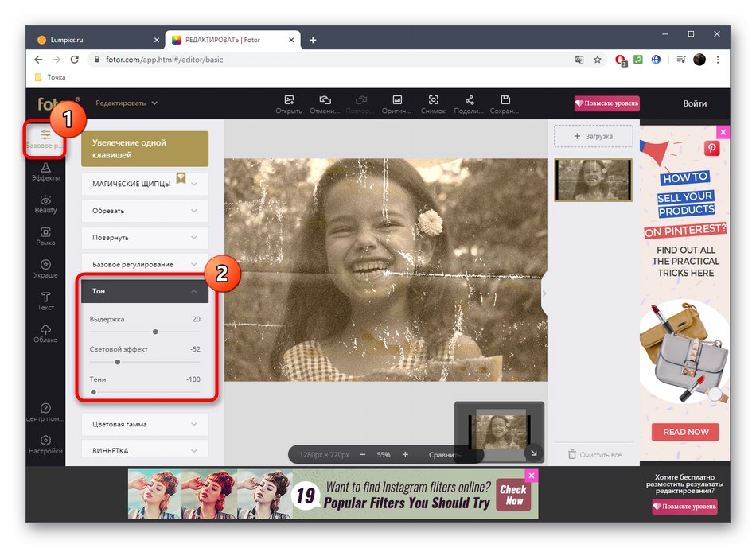Open the Точка bookmark folder
Image resolution: width=756 pixels, height=548 pixels.
point(51,77)
